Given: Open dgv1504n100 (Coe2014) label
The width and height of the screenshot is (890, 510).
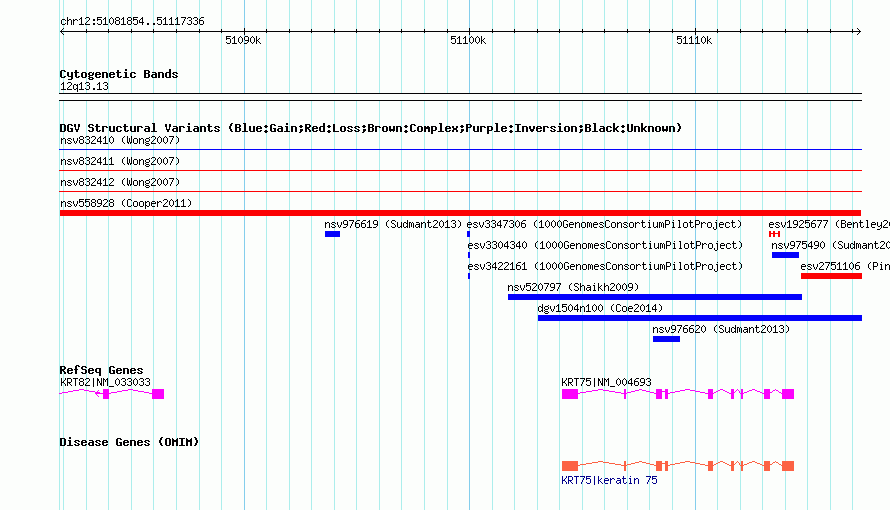Looking at the screenshot, I should coord(600,308).
